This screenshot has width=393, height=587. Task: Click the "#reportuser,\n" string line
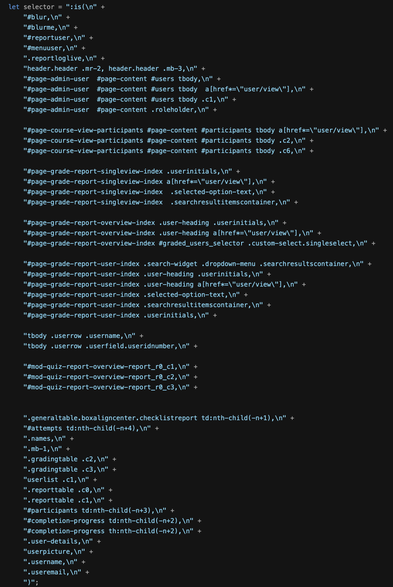pos(58,38)
